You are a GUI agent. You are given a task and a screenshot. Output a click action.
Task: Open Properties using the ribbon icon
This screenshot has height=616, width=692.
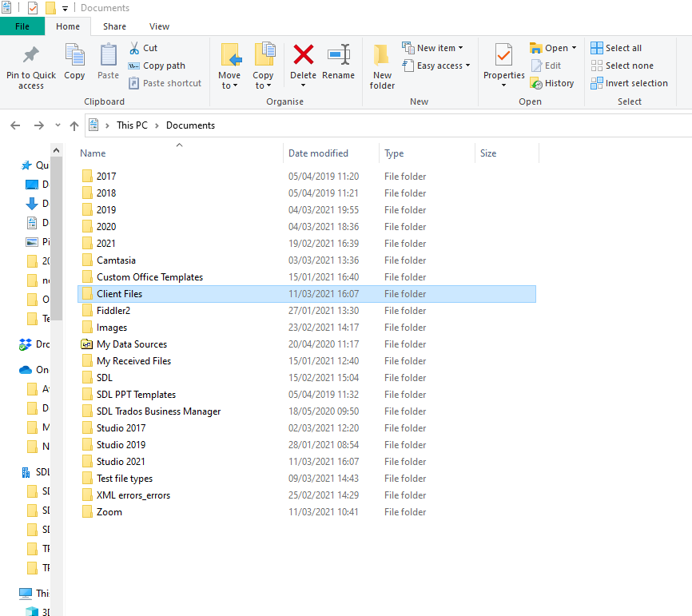pyautogui.click(x=503, y=56)
